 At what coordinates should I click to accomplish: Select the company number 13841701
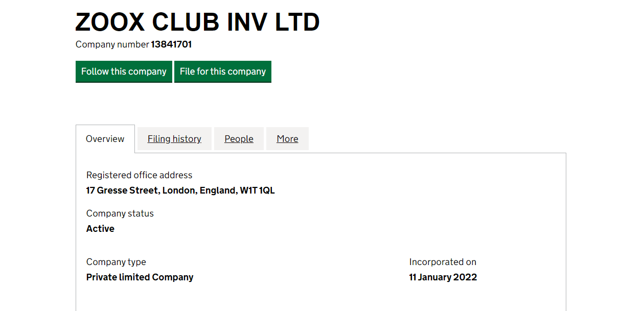(171, 44)
